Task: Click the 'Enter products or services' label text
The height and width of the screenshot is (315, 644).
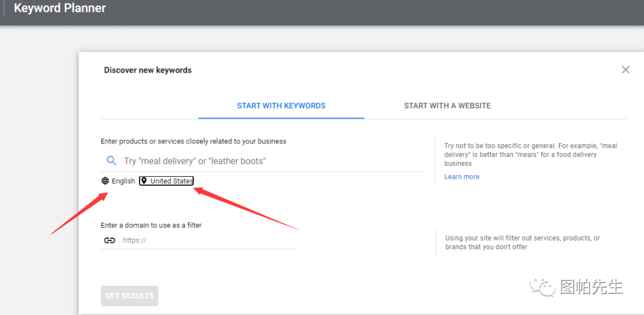Action: pyautogui.click(x=193, y=141)
